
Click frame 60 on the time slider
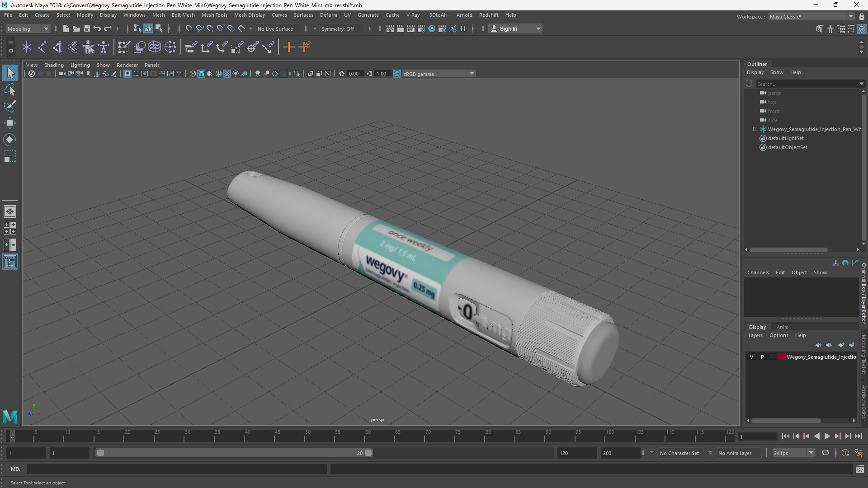368,436
